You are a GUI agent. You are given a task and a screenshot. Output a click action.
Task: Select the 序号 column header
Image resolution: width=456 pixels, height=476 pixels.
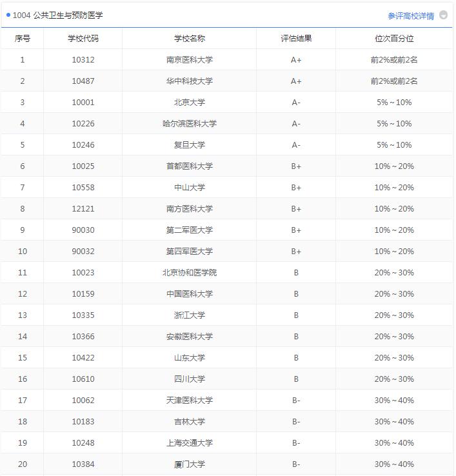pos(23,39)
